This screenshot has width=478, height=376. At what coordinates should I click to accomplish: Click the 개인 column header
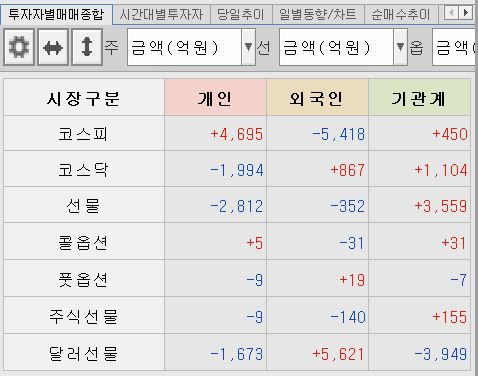click(x=215, y=98)
